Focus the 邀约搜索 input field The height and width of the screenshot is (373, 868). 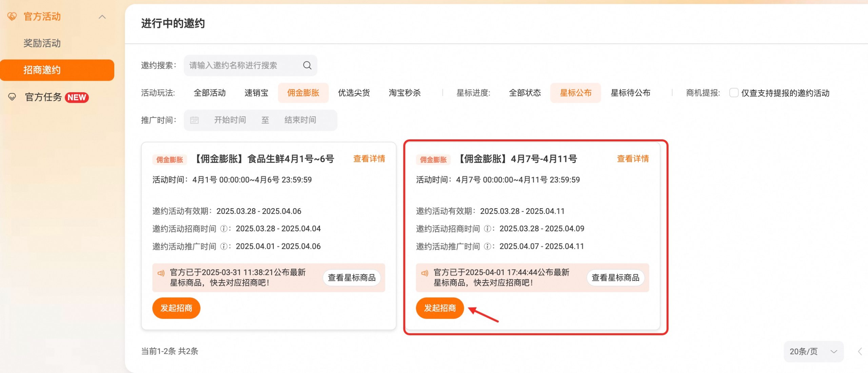click(x=250, y=65)
